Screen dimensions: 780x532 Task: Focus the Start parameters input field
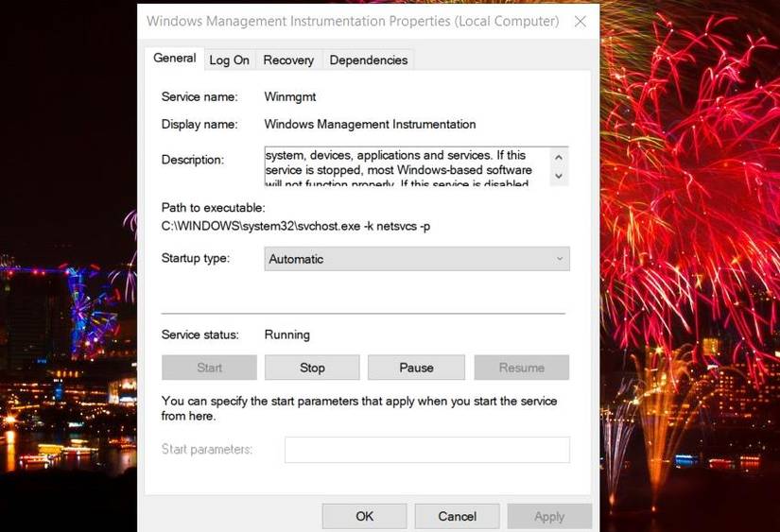point(427,450)
